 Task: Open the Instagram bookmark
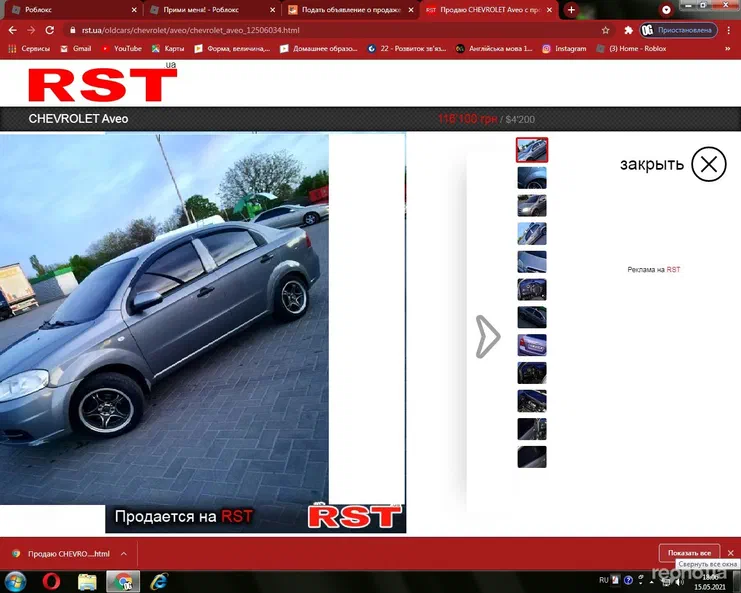[564, 49]
